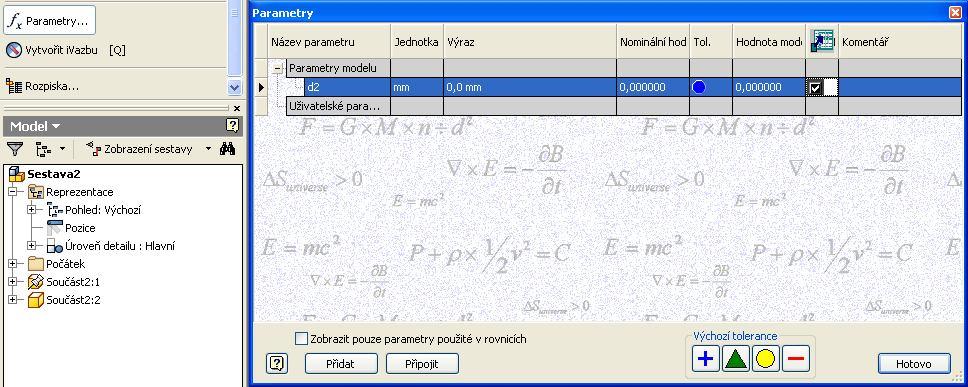Collapse the Parametry modelu group
This screenshot has width=968, height=387.
(278, 69)
